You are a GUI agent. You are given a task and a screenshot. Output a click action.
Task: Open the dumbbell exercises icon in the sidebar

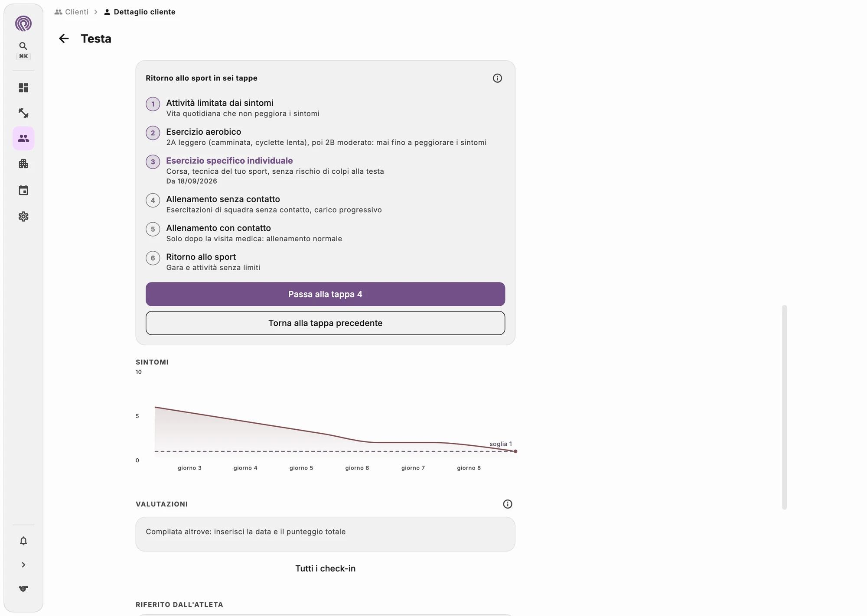point(23,113)
